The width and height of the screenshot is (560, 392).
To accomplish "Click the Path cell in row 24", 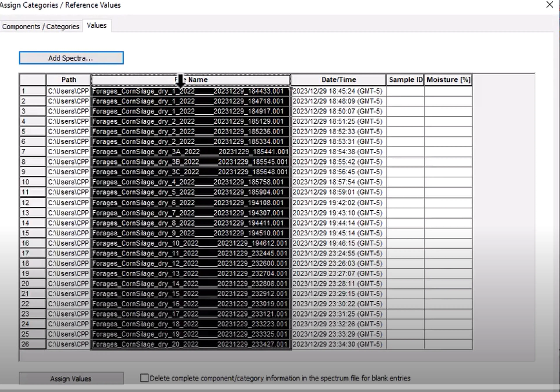I will click(x=68, y=324).
